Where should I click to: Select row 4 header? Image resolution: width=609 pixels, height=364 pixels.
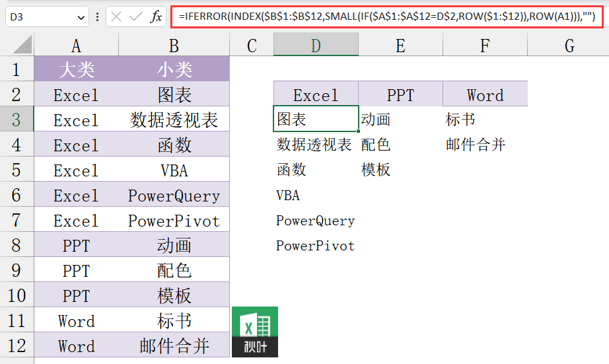pos(17,145)
